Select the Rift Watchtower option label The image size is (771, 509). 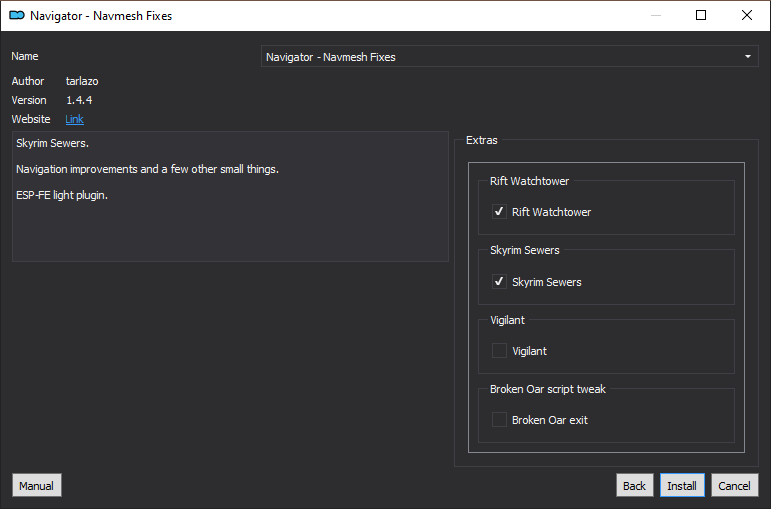coord(551,212)
